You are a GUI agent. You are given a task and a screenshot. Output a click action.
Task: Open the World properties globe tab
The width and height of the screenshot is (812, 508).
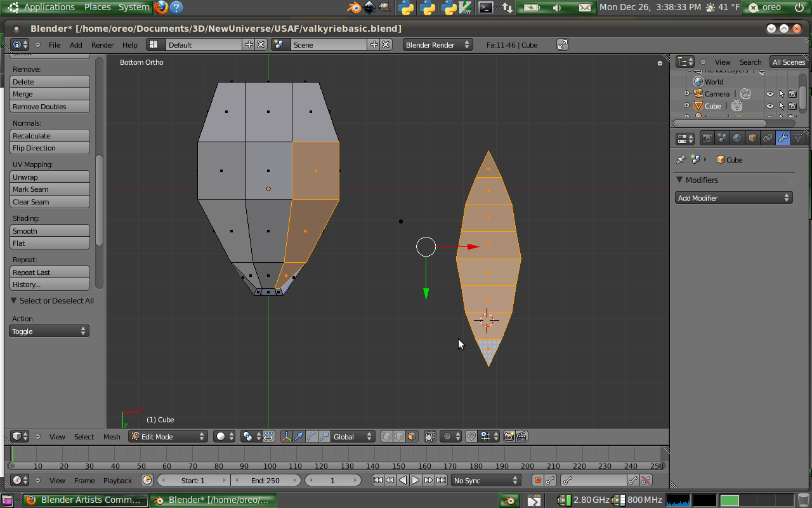point(737,138)
